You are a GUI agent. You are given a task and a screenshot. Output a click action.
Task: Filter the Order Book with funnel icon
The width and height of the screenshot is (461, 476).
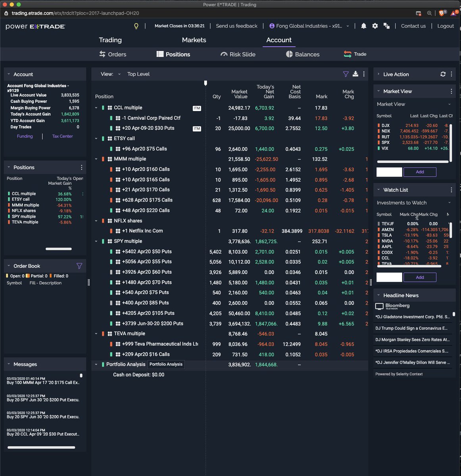coord(79,266)
